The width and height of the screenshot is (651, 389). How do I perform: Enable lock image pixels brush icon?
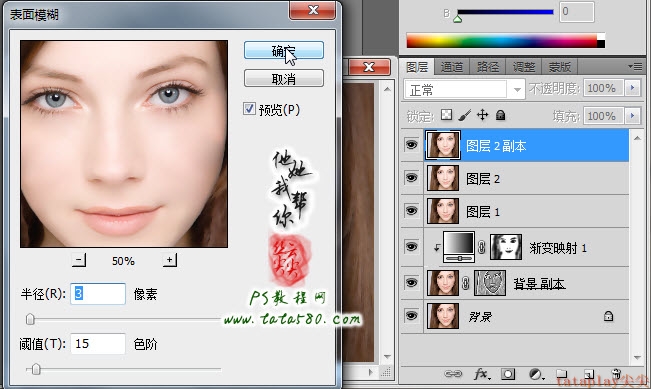[x=465, y=115]
